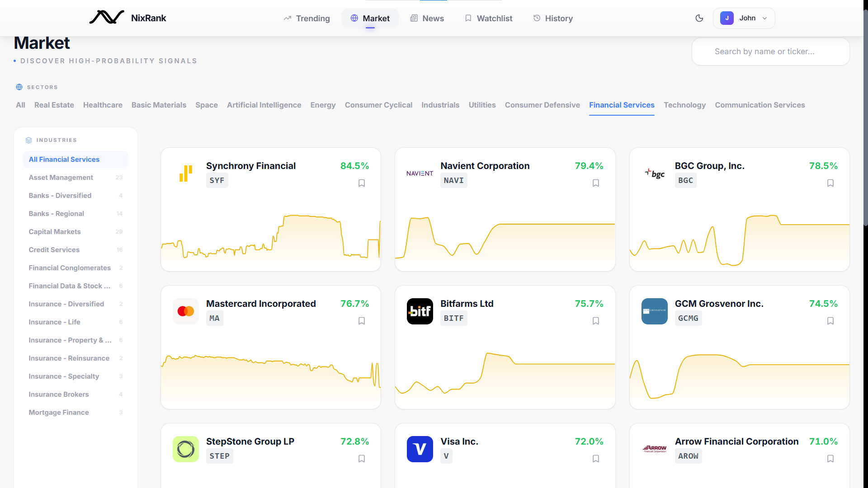Select the Market tab
Screen dimensions: 868x488
pos(370,18)
